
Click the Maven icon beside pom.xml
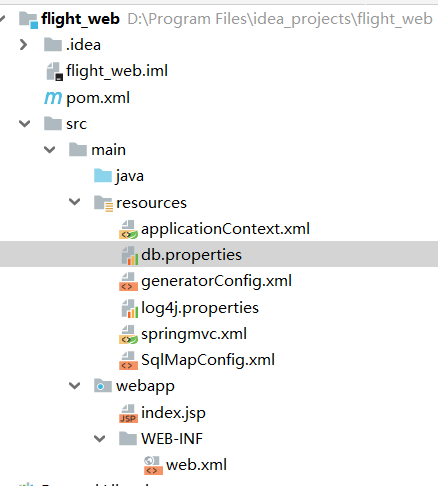click(53, 98)
